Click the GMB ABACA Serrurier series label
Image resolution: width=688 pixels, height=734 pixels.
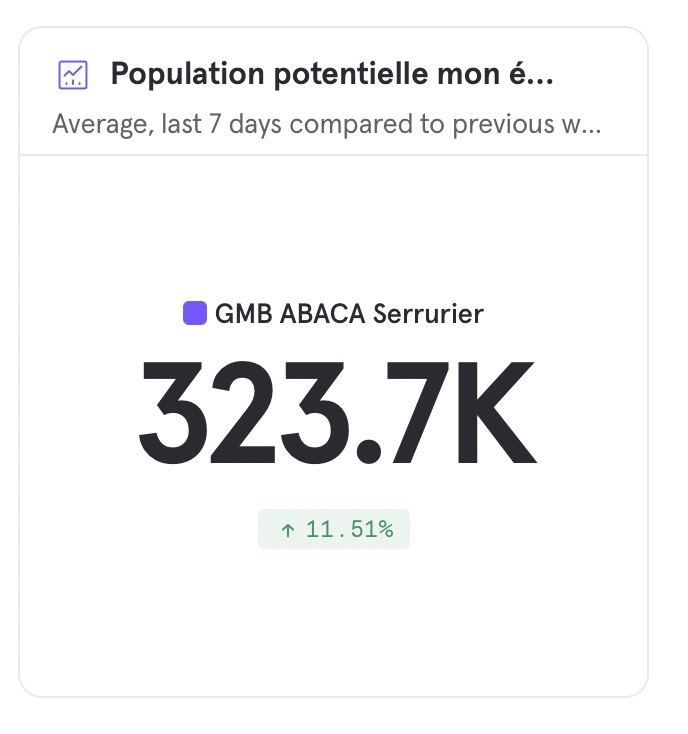(349, 314)
